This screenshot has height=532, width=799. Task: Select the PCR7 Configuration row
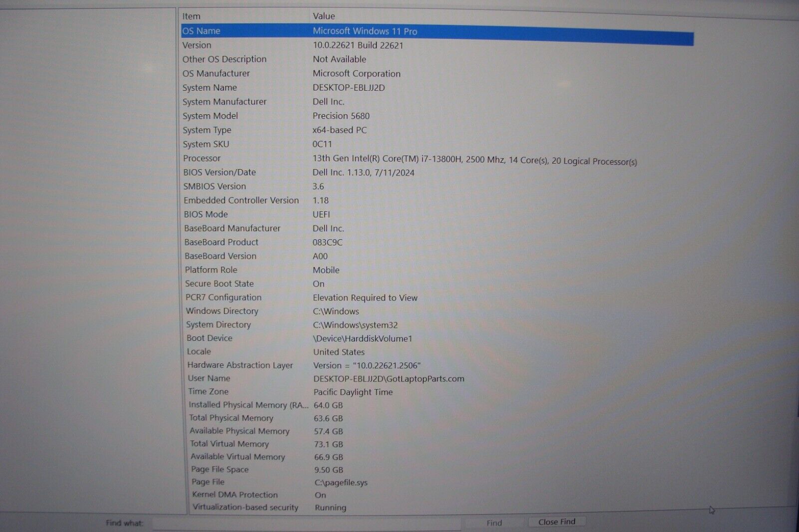point(437,297)
